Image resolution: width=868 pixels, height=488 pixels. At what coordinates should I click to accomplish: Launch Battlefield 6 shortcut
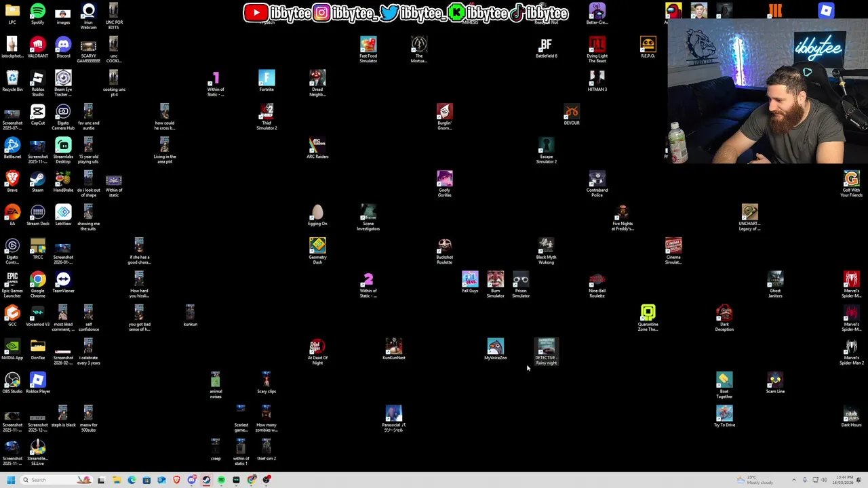pyautogui.click(x=546, y=47)
